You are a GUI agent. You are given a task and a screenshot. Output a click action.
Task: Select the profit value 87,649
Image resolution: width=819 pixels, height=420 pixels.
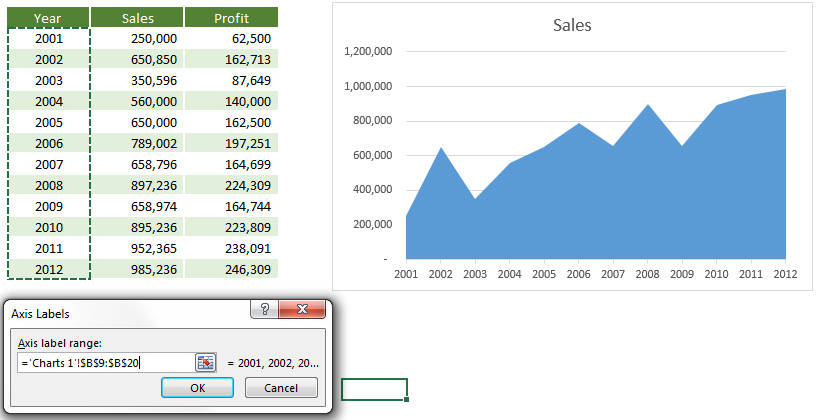(231, 80)
